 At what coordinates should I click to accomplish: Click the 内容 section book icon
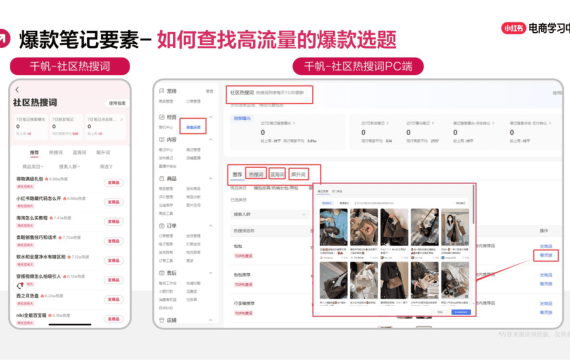162,140
